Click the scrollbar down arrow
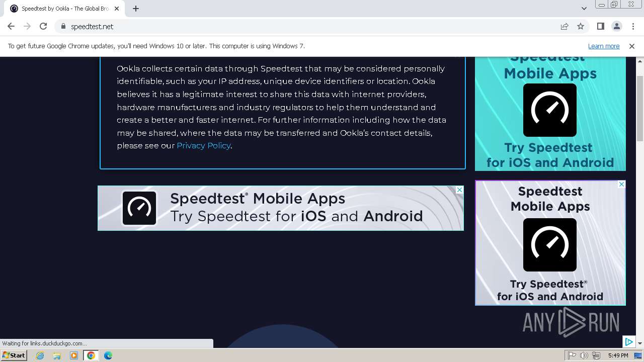The image size is (644, 362). point(640,343)
